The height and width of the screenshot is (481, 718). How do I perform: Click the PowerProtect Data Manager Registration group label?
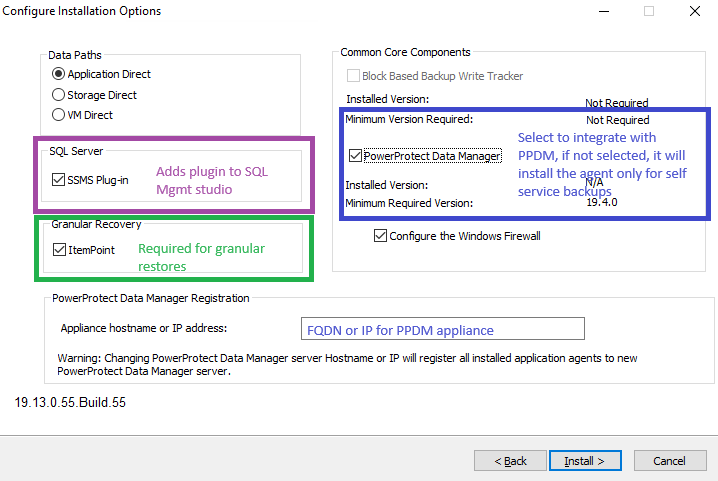pyautogui.click(x=151, y=298)
